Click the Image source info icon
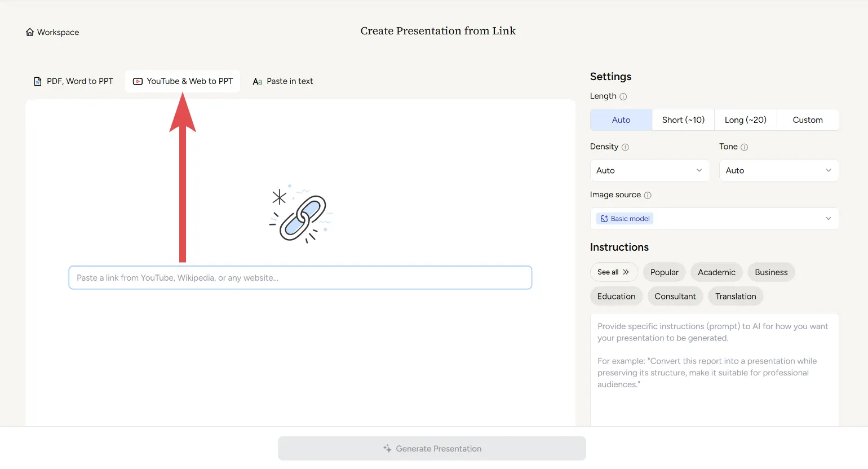The image size is (868, 469). coord(648,195)
